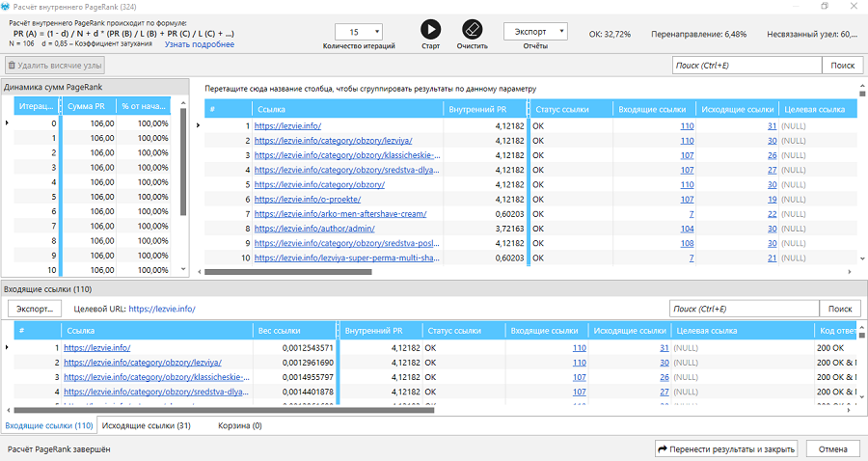Select iteration row 5 in dynamics table

pos(92,197)
